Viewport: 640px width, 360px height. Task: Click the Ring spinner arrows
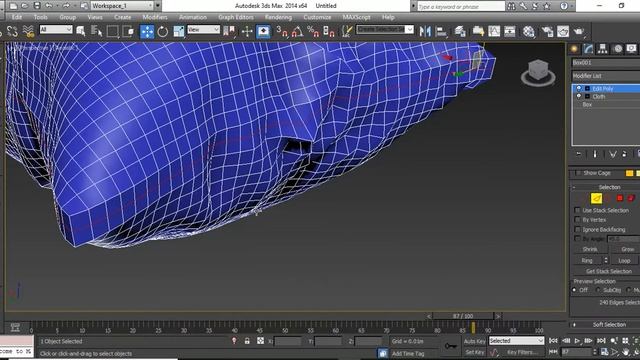click(x=606, y=260)
